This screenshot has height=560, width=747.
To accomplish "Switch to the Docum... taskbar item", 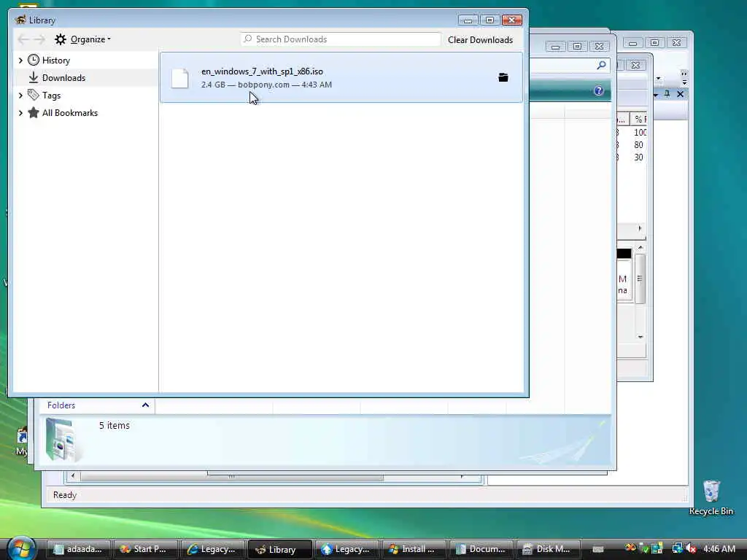I will click(481, 549).
